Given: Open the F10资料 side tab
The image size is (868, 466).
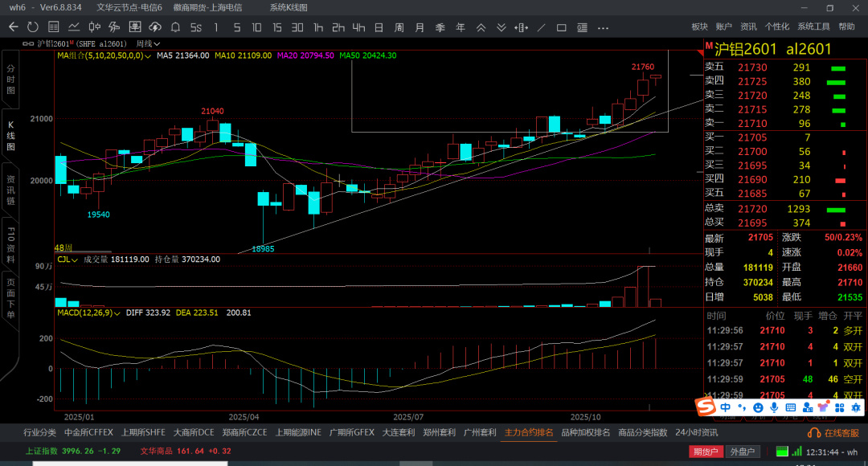Looking at the screenshot, I should 10,244.
